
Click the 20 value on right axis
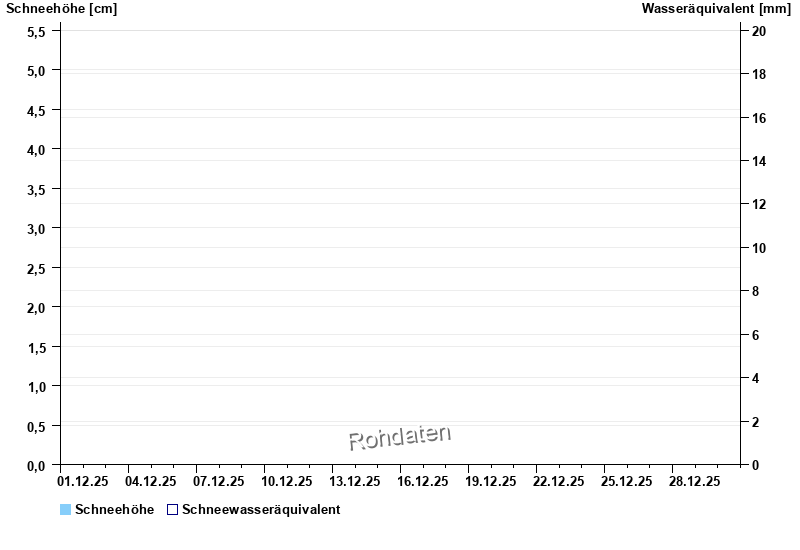[759, 31]
